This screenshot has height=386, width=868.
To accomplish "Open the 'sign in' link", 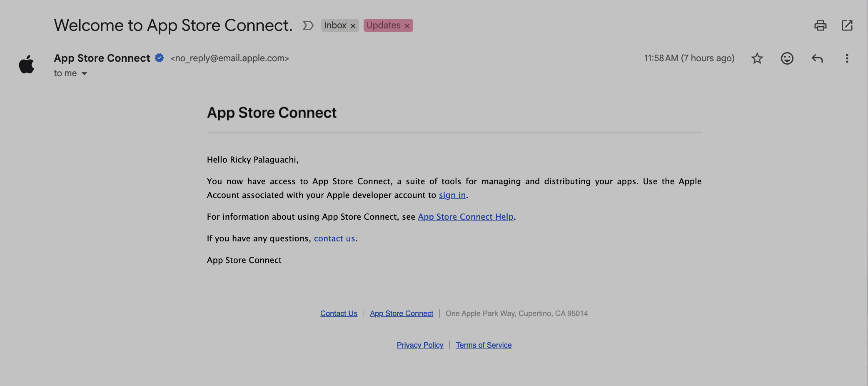I will 452,195.
